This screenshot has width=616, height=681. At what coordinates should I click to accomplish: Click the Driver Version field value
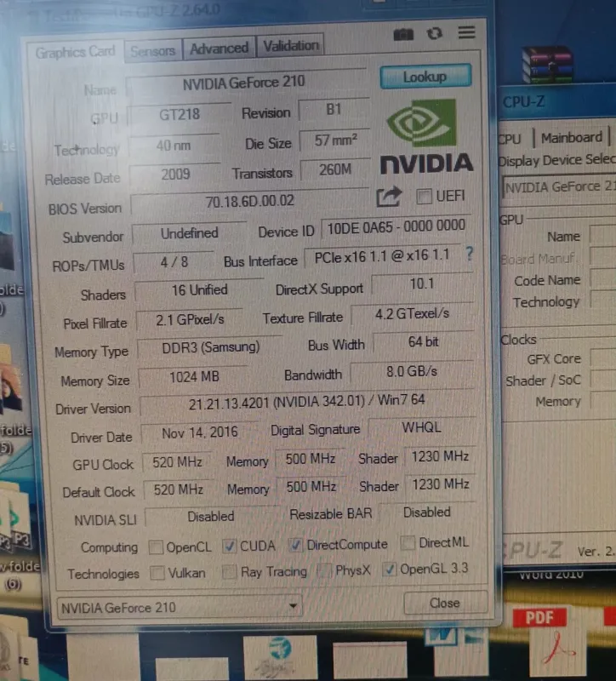click(x=307, y=402)
